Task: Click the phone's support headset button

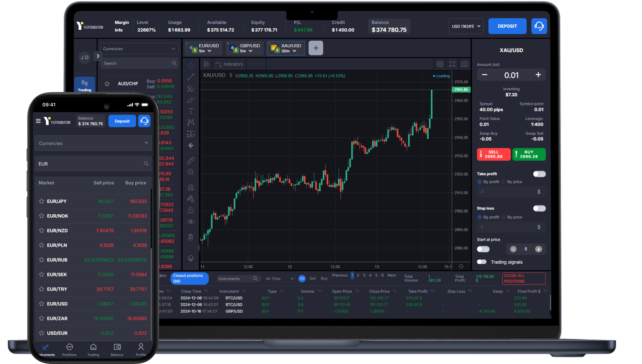Action: [144, 121]
